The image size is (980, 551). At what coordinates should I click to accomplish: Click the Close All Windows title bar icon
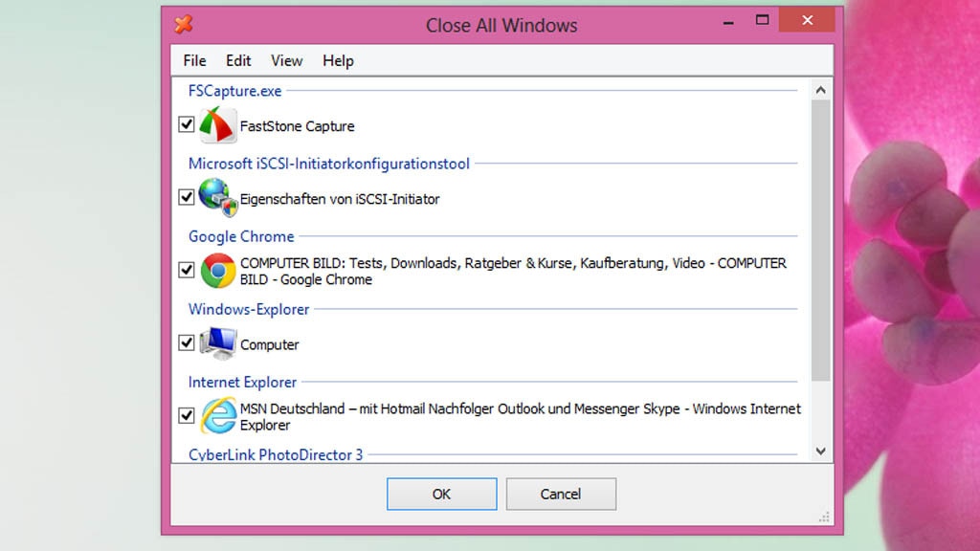[x=184, y=24]
